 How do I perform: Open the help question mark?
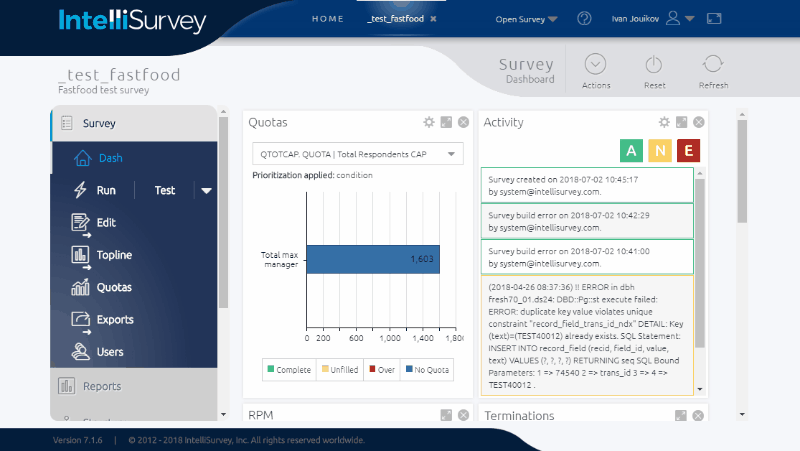584,19
